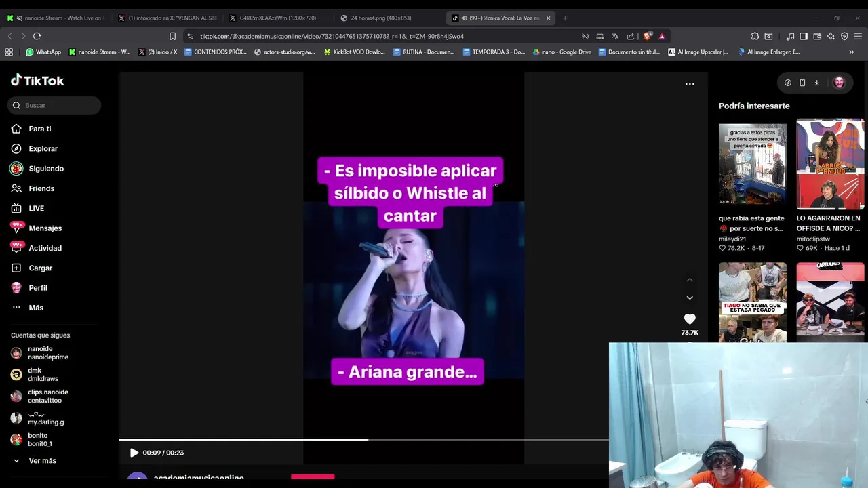Open browser hamburger main menu
868x488 pixels.
[x=859, y=36]
